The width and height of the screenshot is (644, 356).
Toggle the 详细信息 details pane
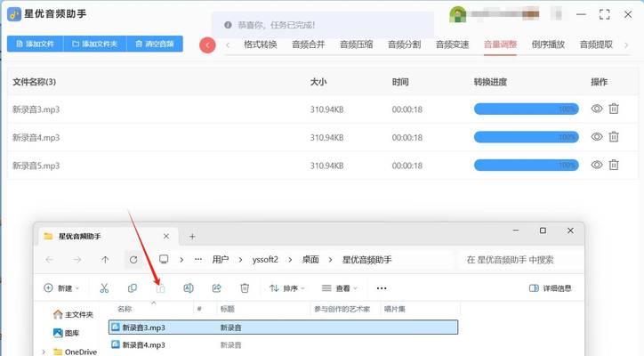551,288
